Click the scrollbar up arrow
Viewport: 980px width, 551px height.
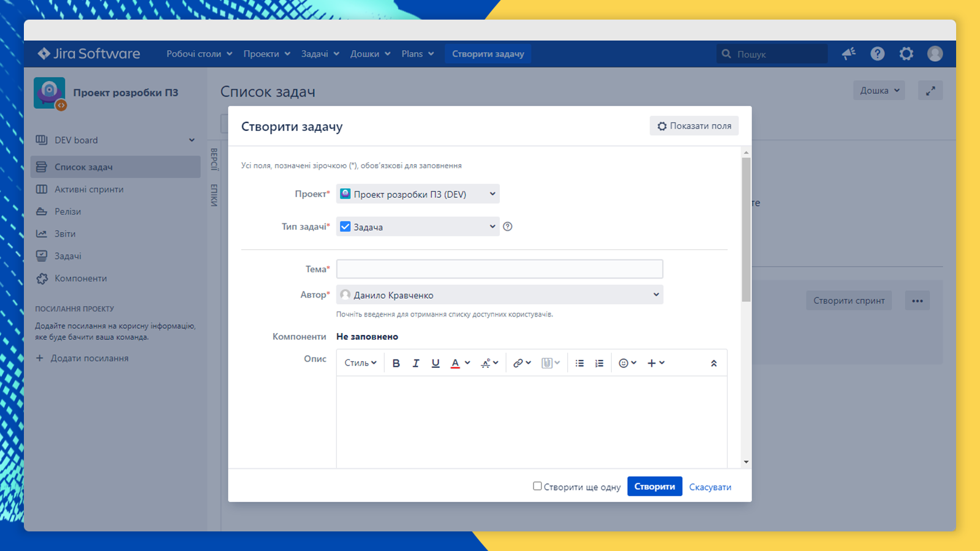[x=746, y=152]
